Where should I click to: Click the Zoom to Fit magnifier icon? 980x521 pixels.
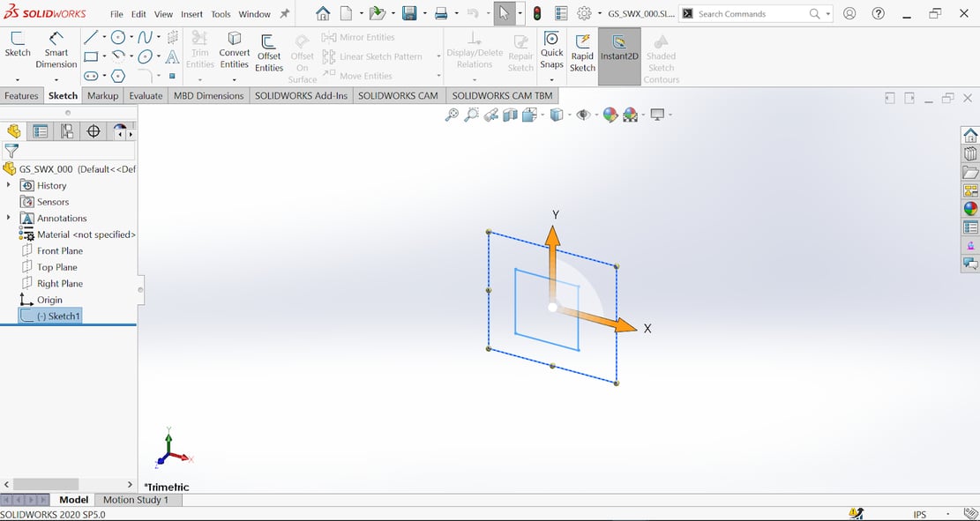tap(452, 115)
